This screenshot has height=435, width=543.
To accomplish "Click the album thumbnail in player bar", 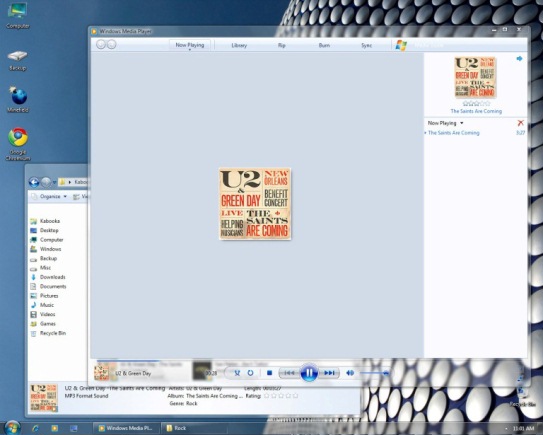I will click(102, 372).
